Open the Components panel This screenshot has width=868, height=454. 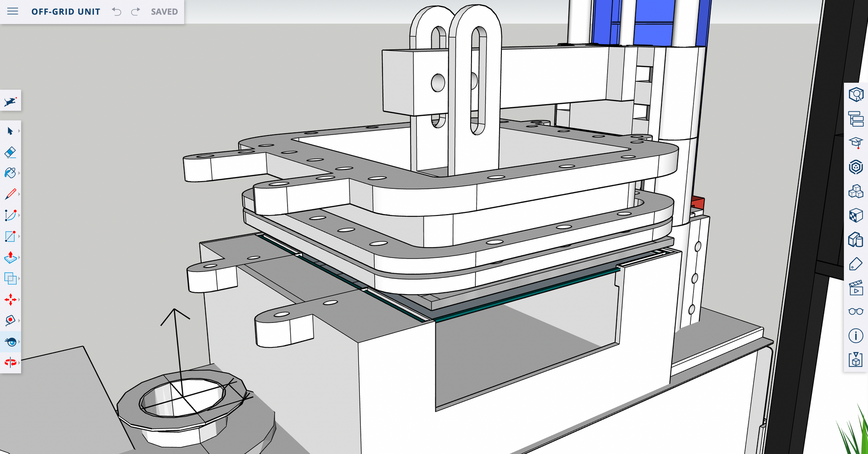(856, 192)
